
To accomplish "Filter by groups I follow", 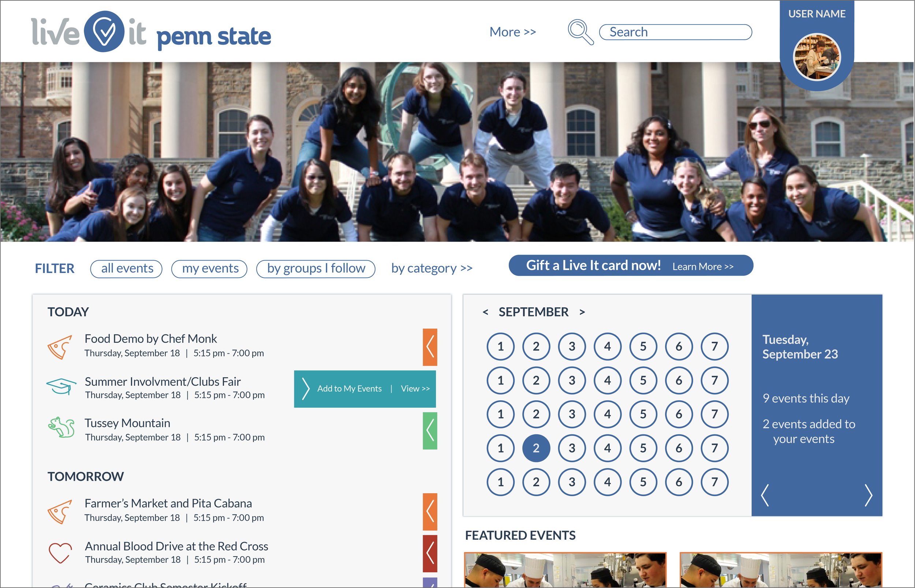I will pyautogui.click(x=316, y=269).
